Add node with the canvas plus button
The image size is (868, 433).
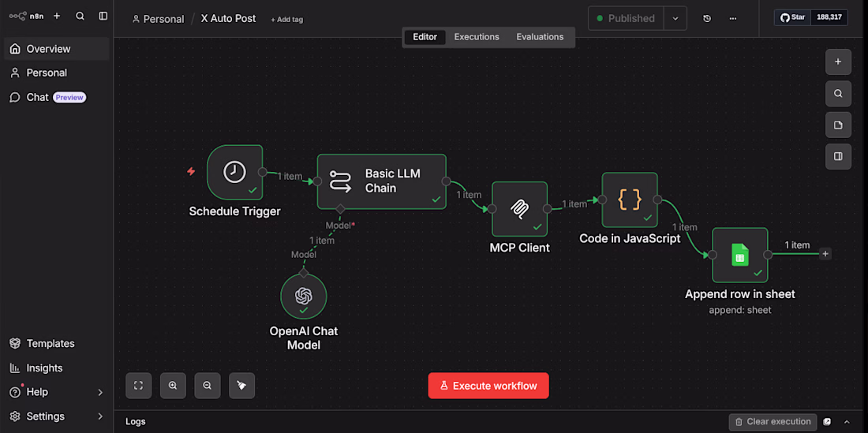pyautogui.click(x=838, y=62)
